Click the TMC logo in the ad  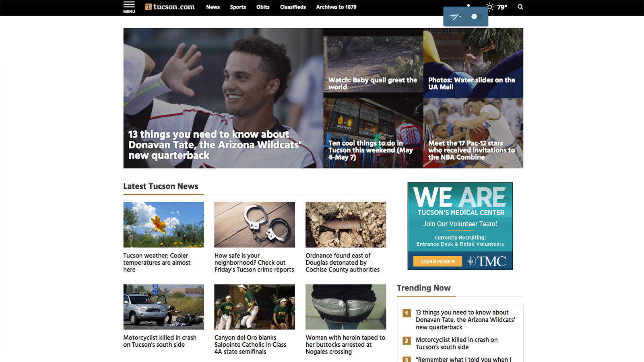pos(487,261)
